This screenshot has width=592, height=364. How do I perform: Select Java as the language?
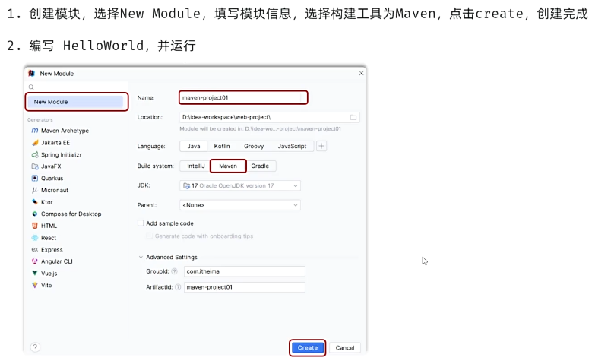(194, 146)
